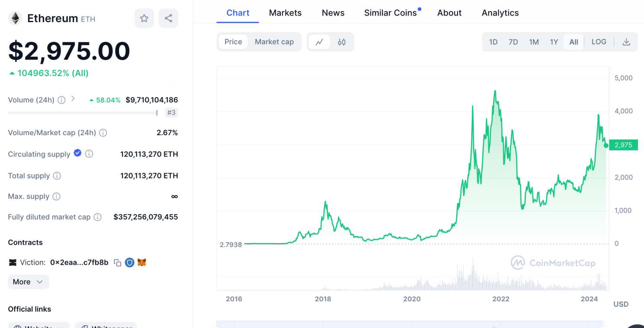Image resolution: width=644 pixels, height=328 pixels.
Task: Click the 58.04% volume change value
Action: pos(108,100)
